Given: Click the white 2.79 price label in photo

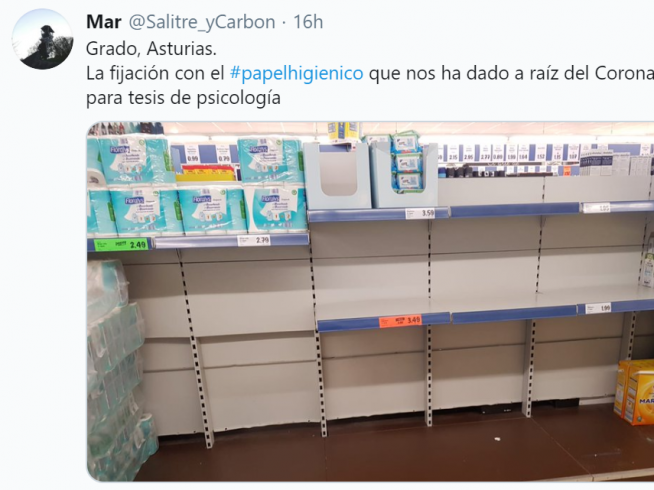Looking at the screenshot, I should [254, 240].
